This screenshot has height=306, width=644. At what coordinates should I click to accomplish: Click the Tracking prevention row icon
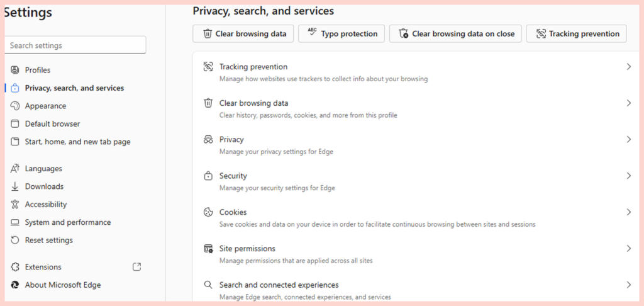tap(208, 67)
